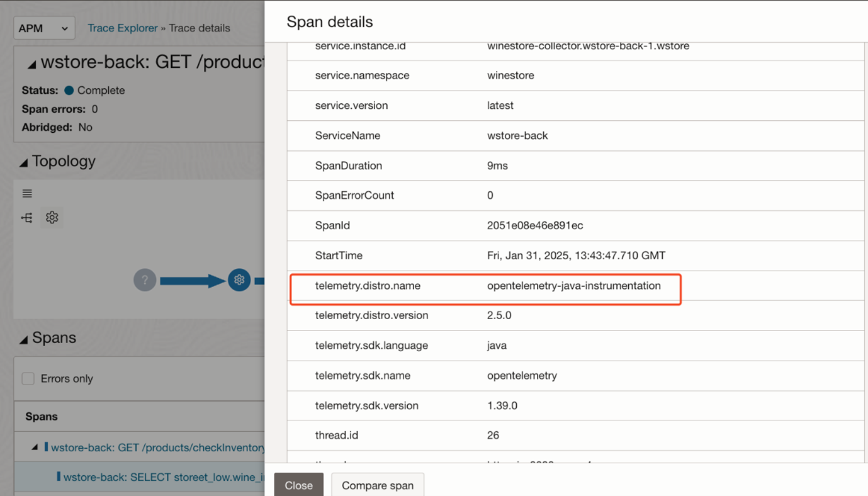Collapse the Spans section
The height and width of the screenshot is (496, 868).
click(x=24, y=339)
